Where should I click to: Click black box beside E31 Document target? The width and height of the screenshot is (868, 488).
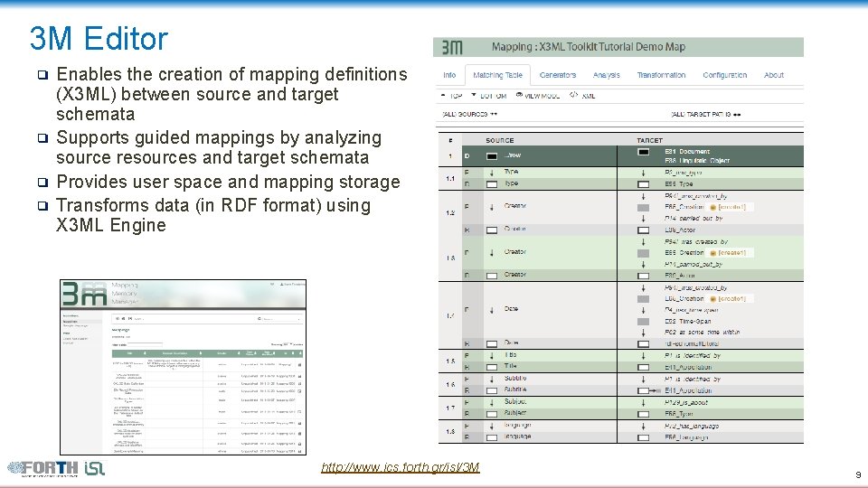[x=643, y=152]
